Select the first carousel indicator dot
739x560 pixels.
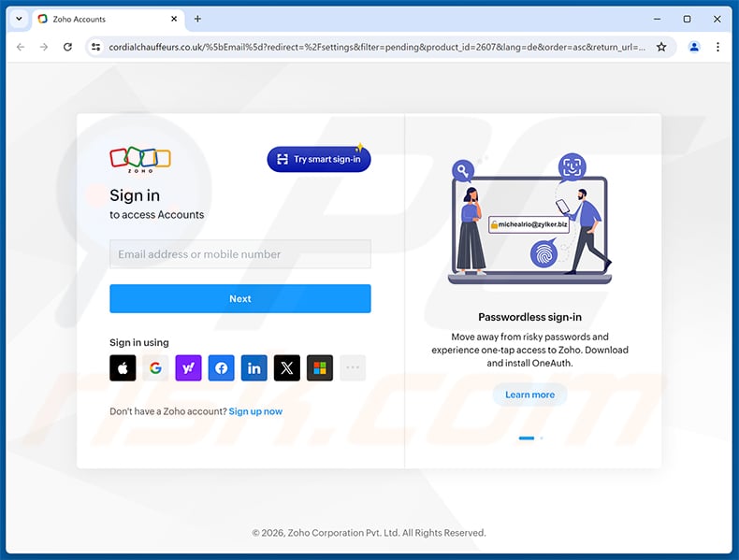527,438
